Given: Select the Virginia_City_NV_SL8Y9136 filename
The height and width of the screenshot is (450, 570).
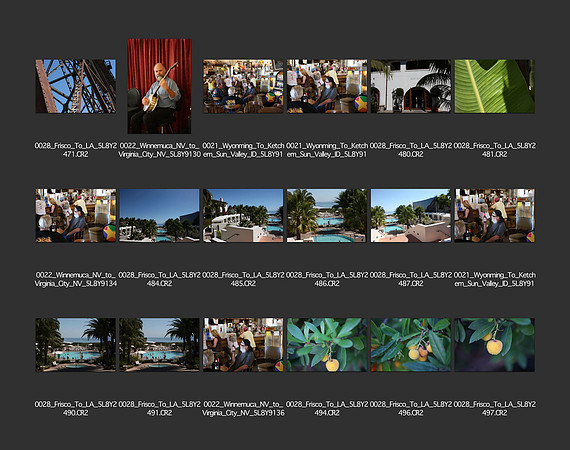Looking at the screenshot, I should (x=243, y=408).
